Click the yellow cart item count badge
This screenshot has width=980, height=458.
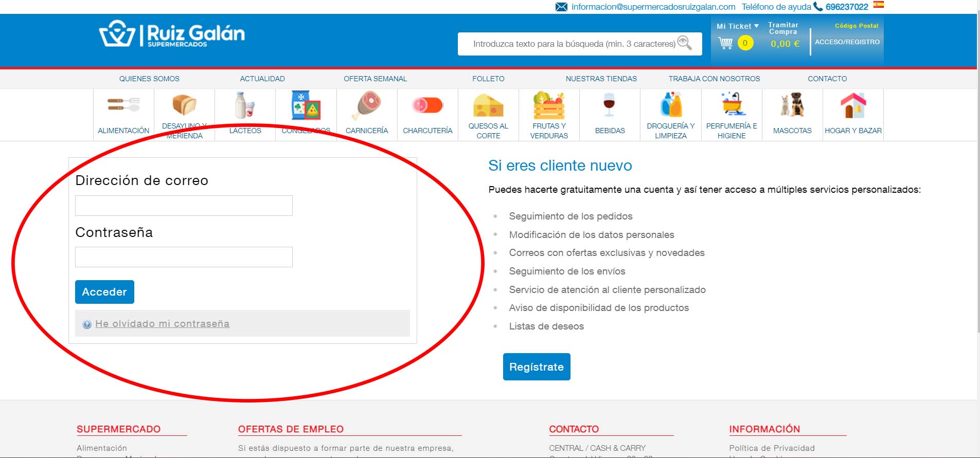(x=745, y=43)
